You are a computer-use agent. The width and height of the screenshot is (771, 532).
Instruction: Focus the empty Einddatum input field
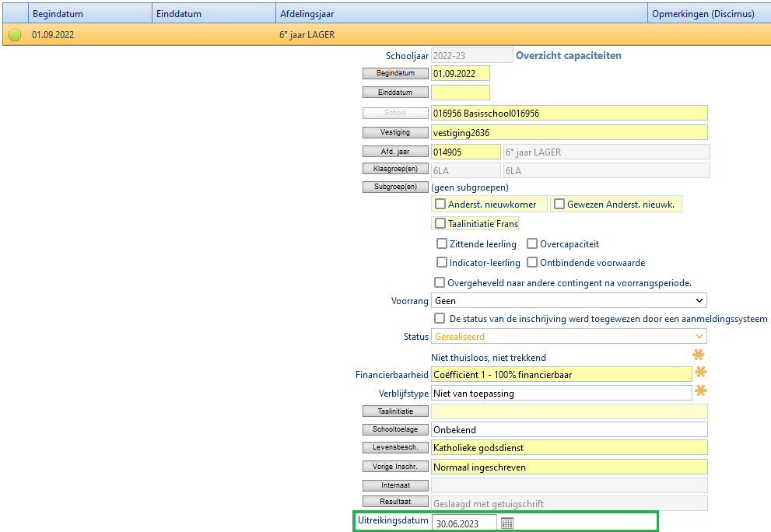(x=461, y=93)
